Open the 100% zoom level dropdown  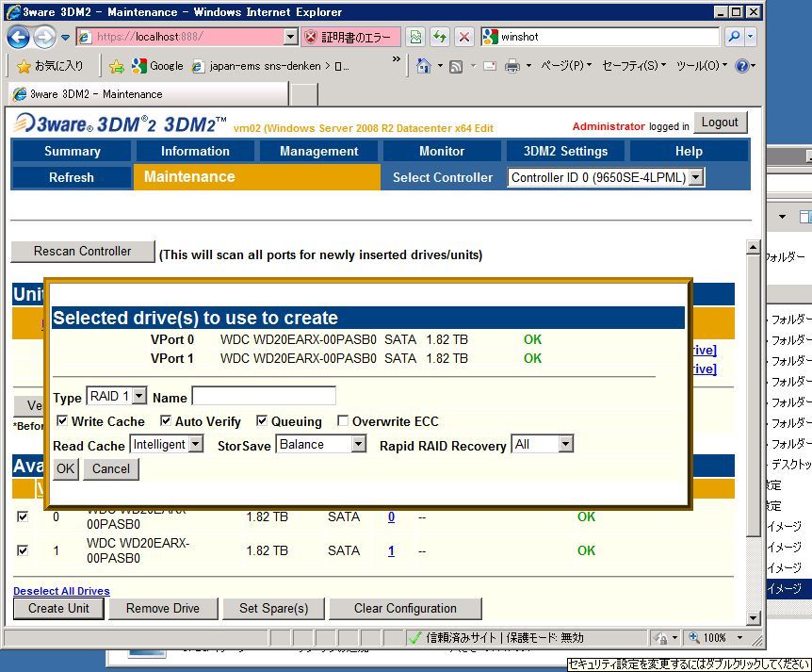click(740, 638)
